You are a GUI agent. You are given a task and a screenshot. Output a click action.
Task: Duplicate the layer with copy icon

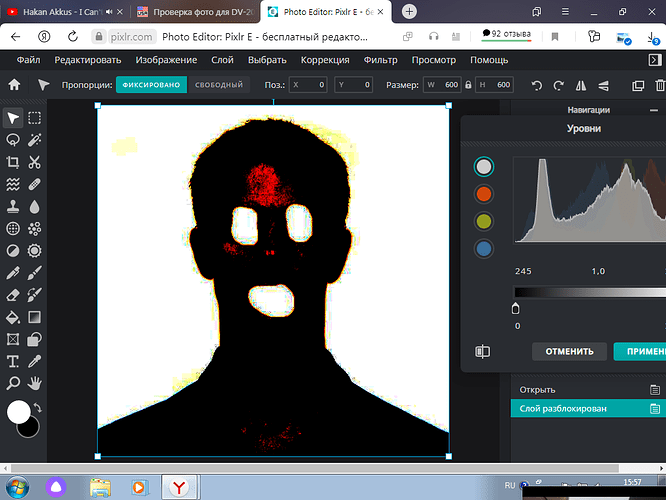[x=638, y=85]
